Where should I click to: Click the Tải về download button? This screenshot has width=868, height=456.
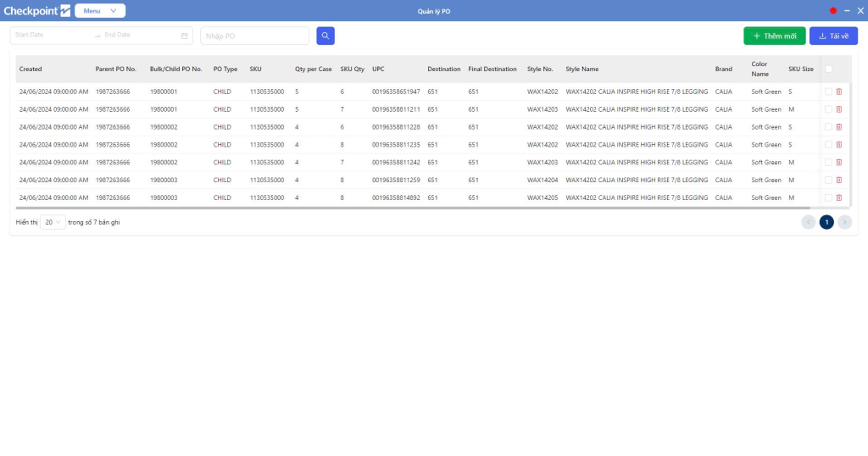pos(833,36)
